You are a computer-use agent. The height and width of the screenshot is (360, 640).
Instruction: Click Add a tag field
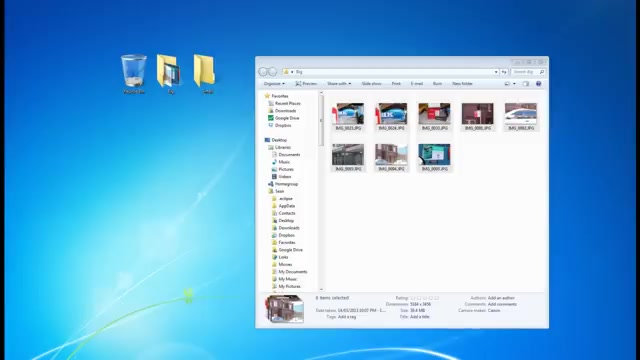(x=347, y=317)
